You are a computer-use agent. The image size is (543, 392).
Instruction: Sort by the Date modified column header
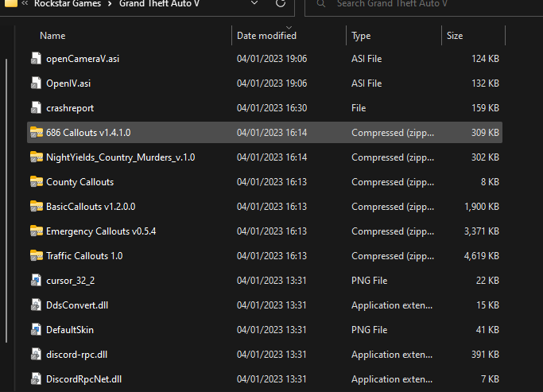click(266, 36)
